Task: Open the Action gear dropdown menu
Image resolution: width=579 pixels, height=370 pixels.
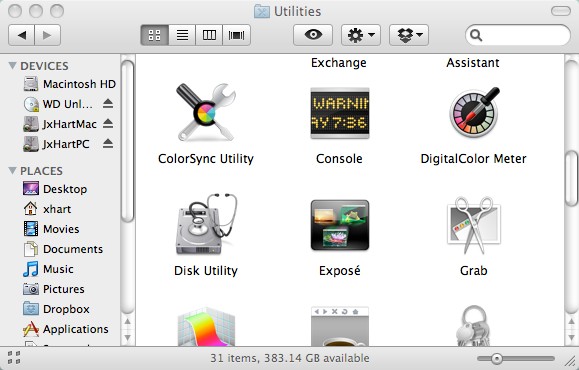Action: pyautogui.click(x=361, y=35)
